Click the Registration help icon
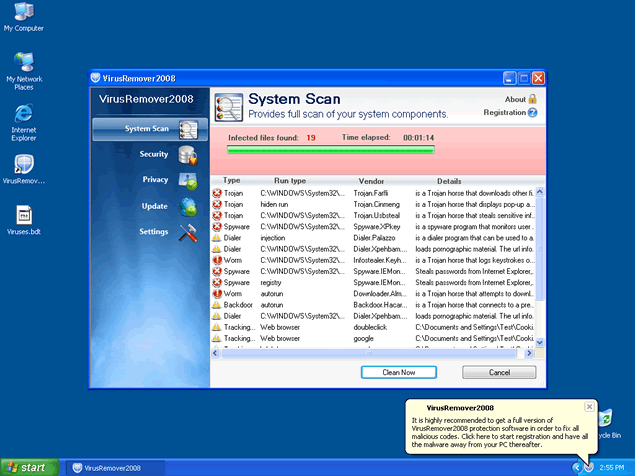The height and width of the screenshot is (476, 635). [532, 113]
